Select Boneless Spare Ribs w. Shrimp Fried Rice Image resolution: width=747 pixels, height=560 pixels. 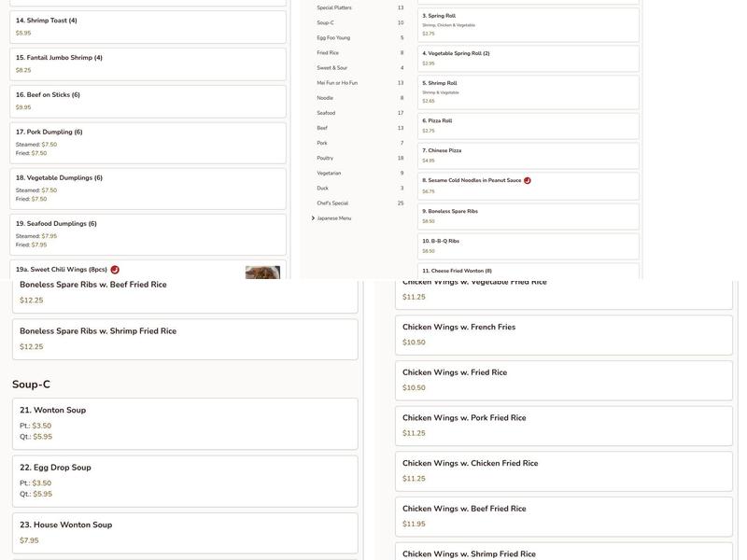pyautogui.click(x=184, y=339)
